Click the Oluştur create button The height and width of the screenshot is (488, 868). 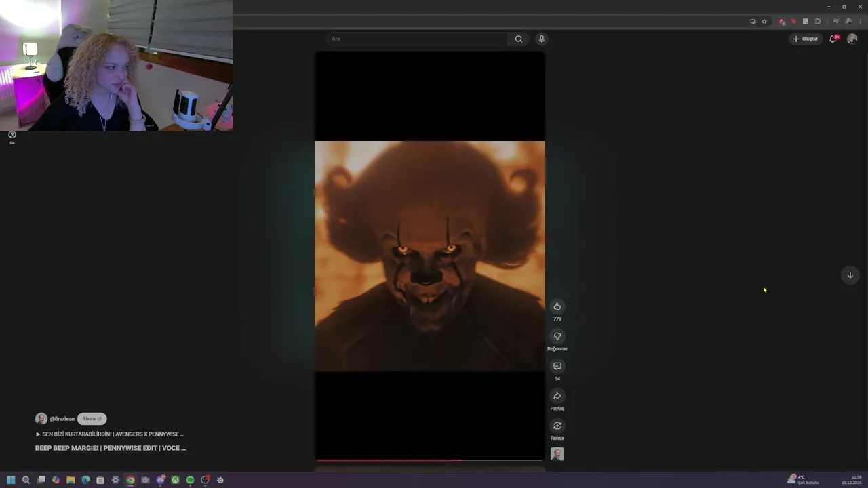point(806,39)
